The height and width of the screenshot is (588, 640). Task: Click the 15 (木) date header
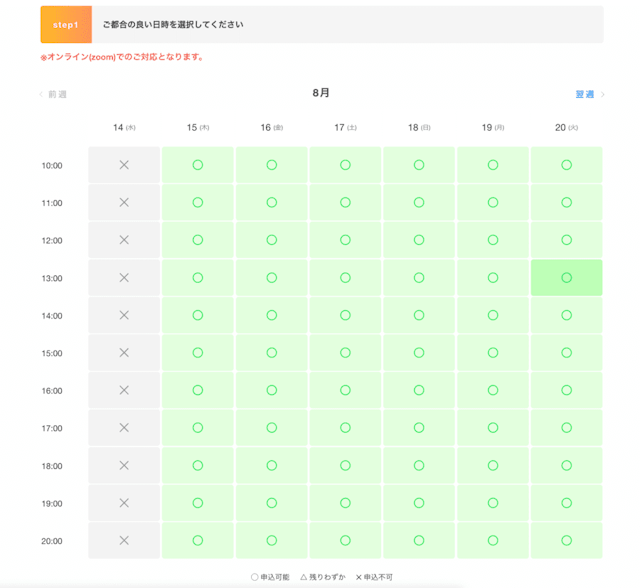click(x=198, y=128)
